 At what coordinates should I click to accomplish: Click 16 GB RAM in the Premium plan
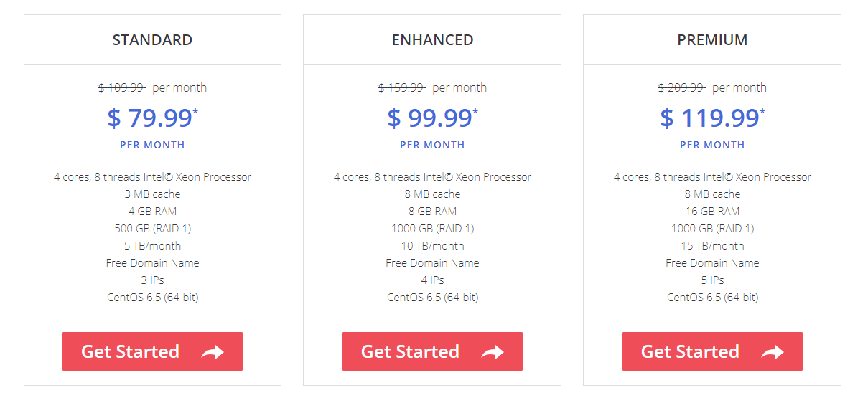(712, 212)
